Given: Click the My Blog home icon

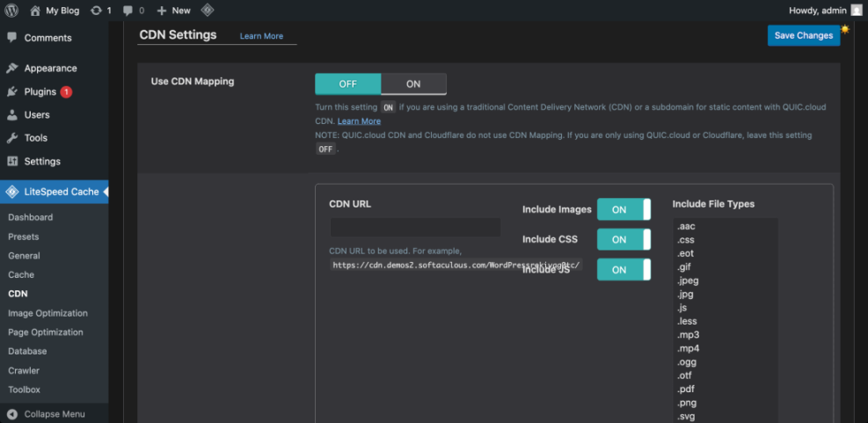Looking at the screenshot, I should (35, 11).
